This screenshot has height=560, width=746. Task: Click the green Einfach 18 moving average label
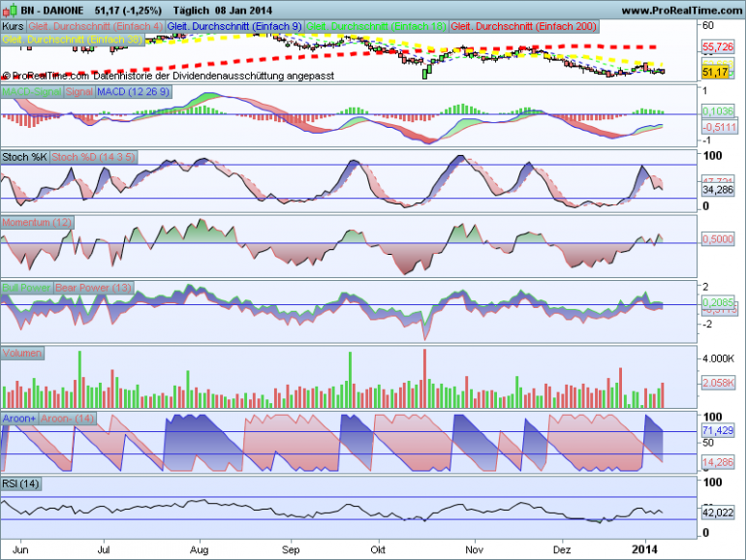pos(376,27)
